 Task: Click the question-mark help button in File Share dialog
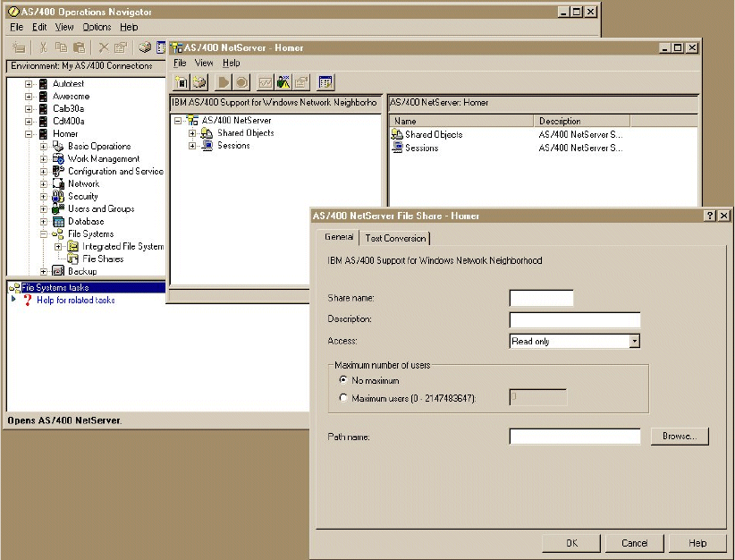(710, 216)
